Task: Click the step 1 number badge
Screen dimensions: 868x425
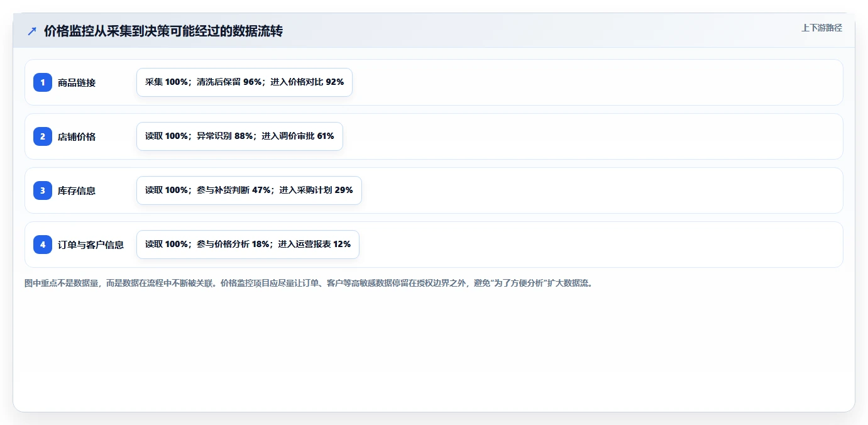Action: [43, 82]
